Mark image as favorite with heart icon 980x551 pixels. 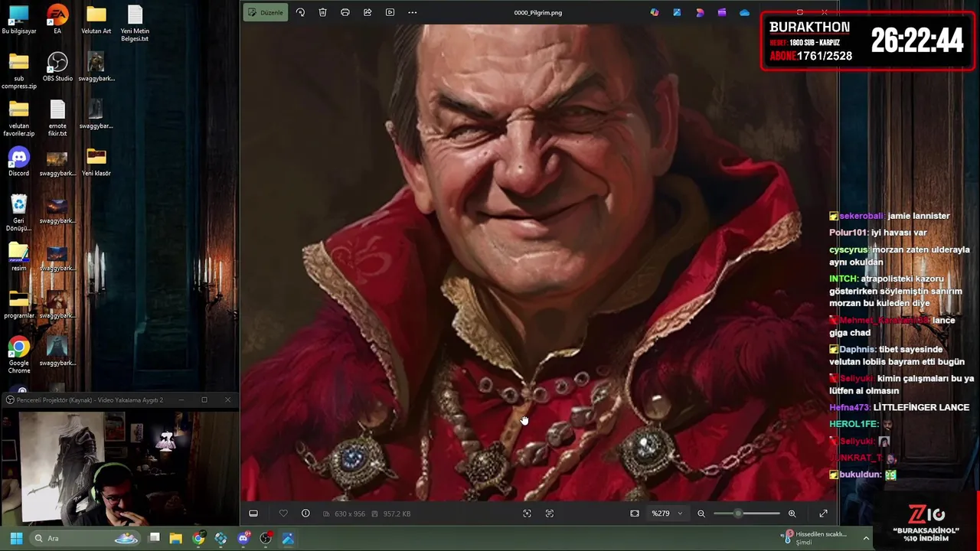(283, 514)
